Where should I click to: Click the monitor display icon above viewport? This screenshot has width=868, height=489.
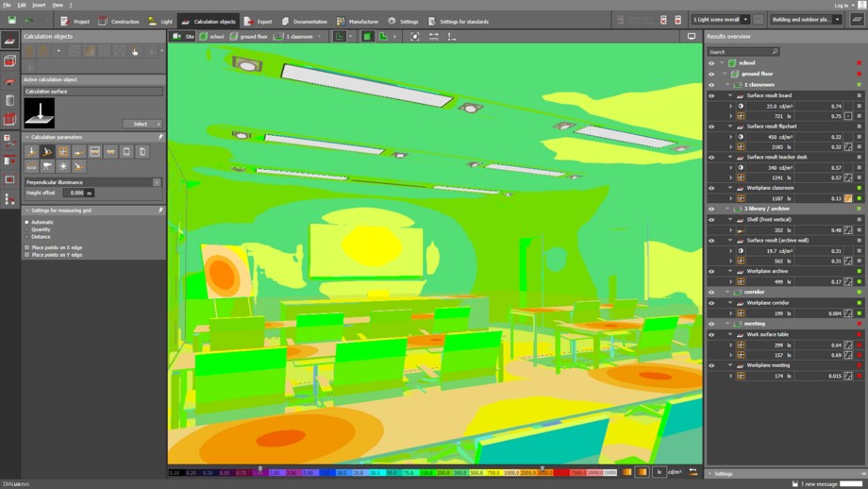point(692,37)
